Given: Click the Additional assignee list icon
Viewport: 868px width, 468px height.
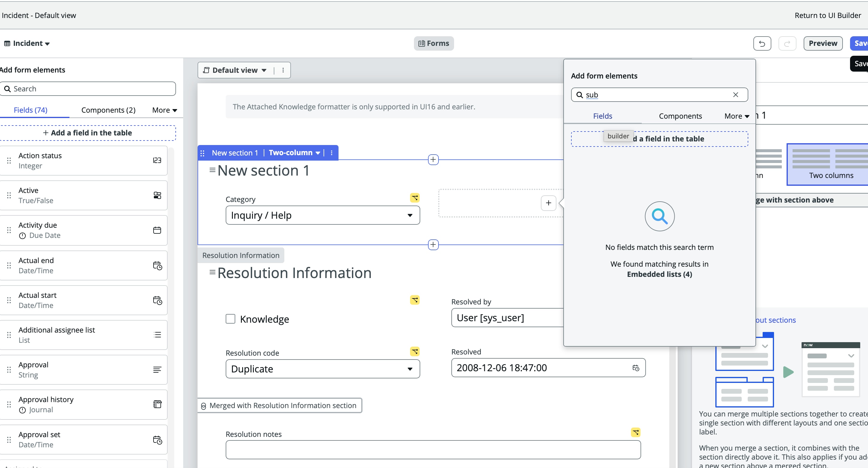Looking at the screenshot, I should (x=157, y=335).
